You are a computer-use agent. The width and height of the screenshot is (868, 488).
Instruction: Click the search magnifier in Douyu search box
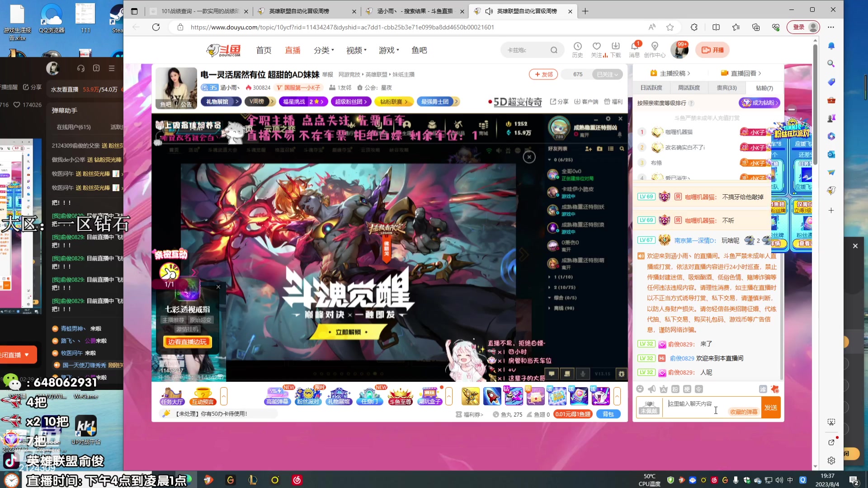[x=554, y=50]
